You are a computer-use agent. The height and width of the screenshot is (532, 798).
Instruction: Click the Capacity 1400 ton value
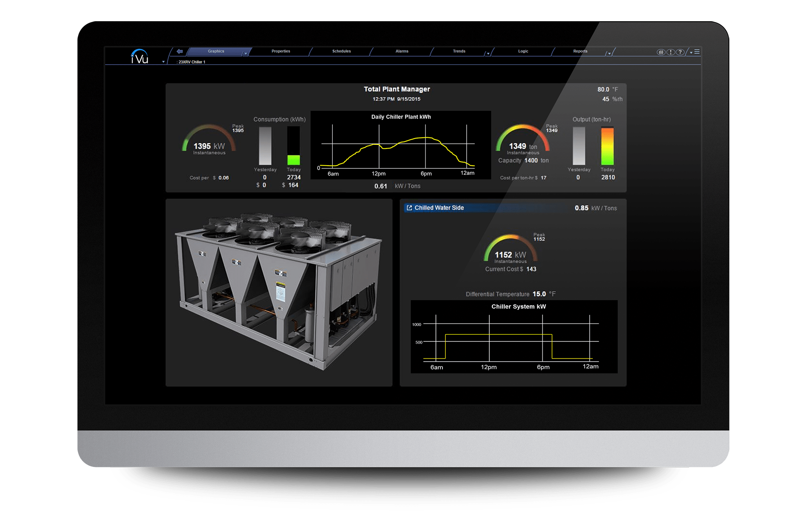pyautogui.click(x=523, y=160)
